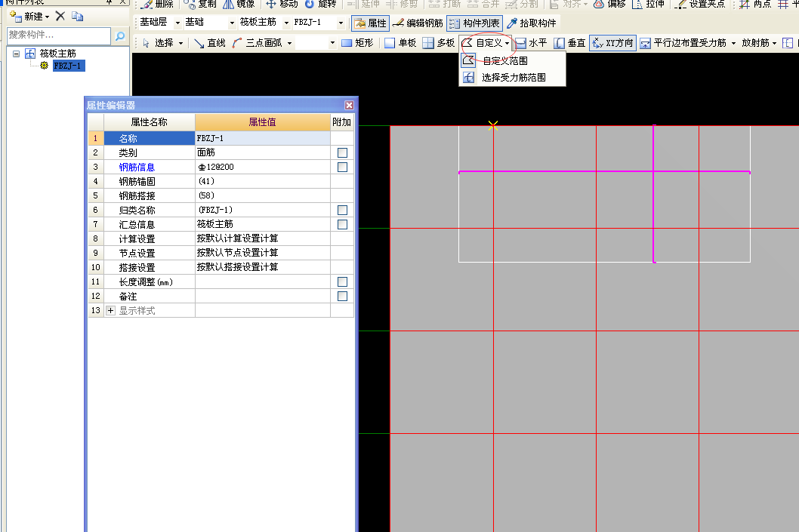This screenshot has height=532, width=799.
Task: Close the 属性编辑器 panel
Action: tap(349, 105)
